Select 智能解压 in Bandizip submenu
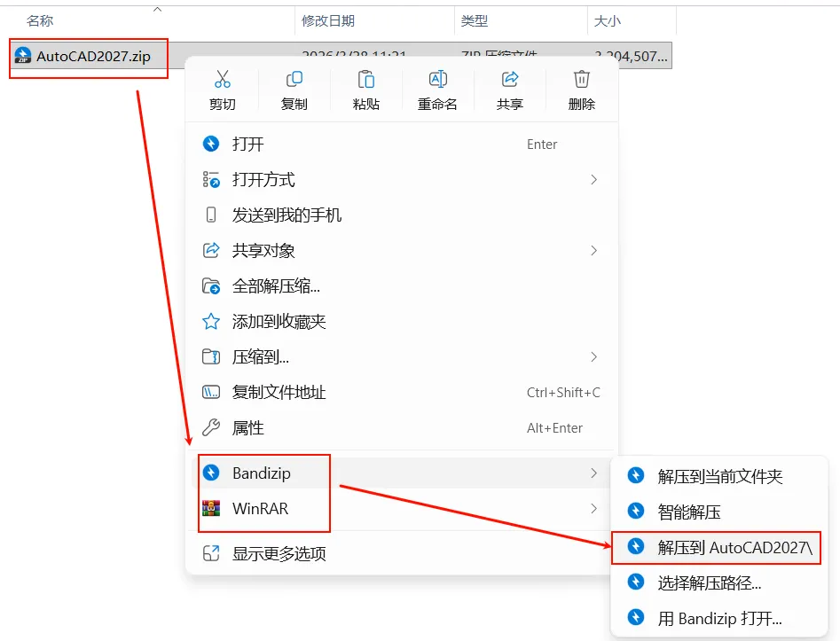 click(x=718, y=512)
